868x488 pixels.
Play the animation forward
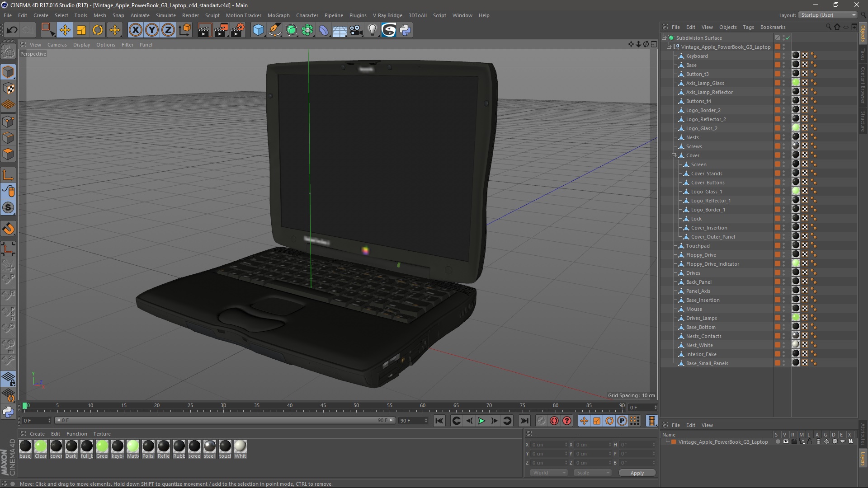[x=482, y=421]
